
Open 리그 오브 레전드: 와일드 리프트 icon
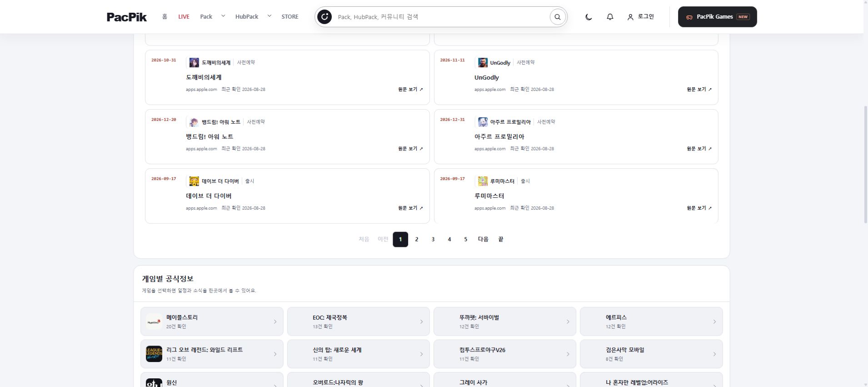[x=154, y=354]
